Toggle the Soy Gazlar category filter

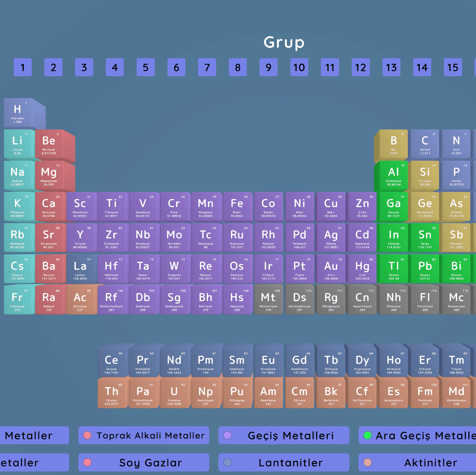pos(144,462)
